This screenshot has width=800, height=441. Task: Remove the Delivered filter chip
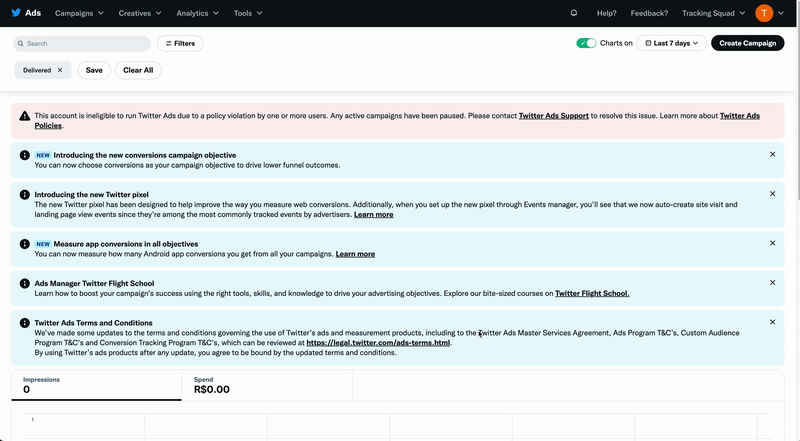[60, 70]
